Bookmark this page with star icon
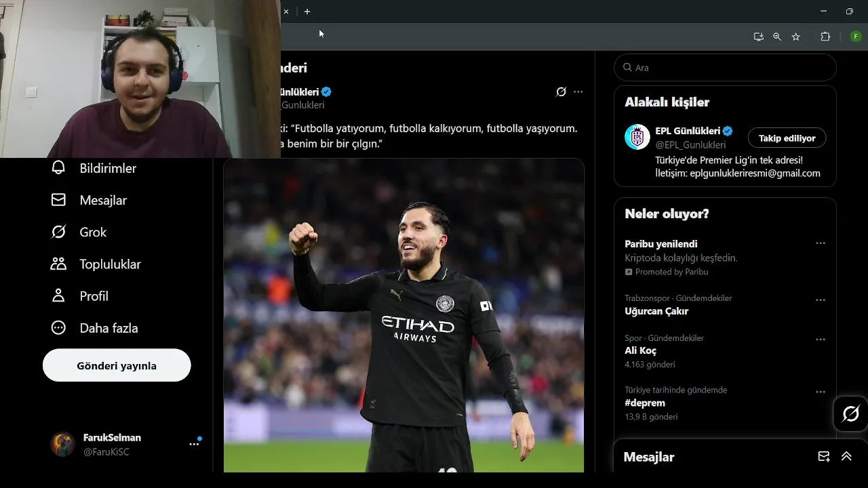Screen dimensions: 868x488 click(x=796, y=37)
